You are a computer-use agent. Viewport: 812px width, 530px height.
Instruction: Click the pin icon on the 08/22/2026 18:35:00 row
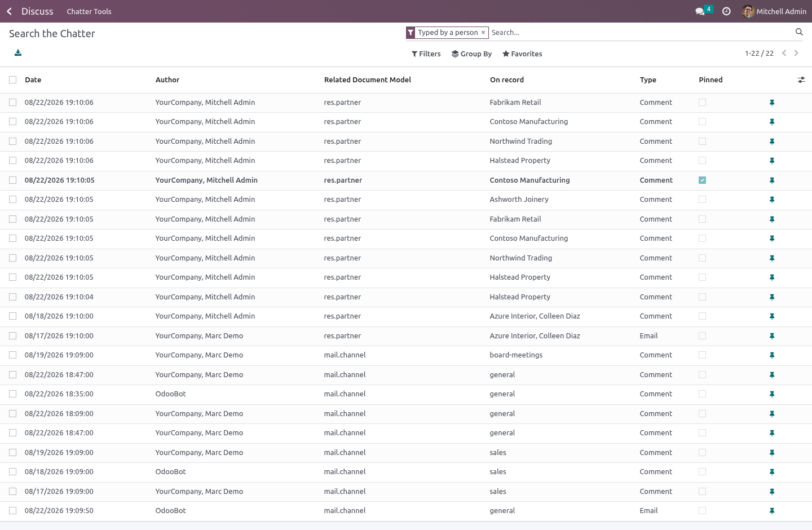click(x=772, y=394)
